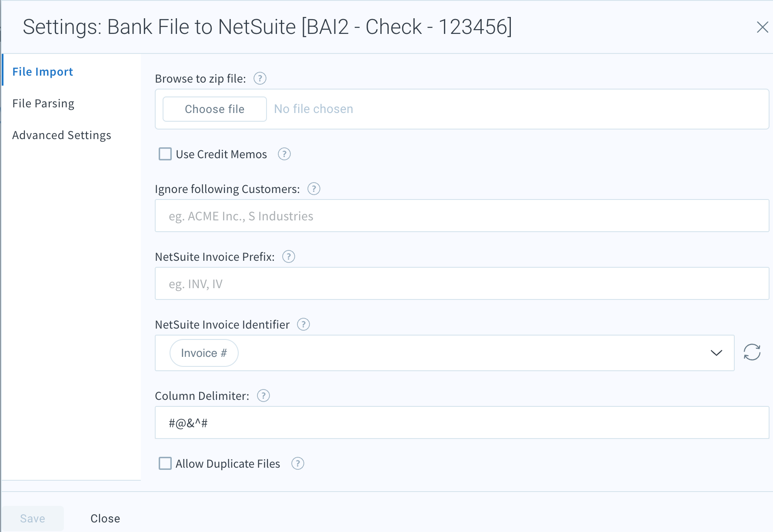Open help for NetSuite Invoice Prefix

pyautogui.click(x=288, y=256)
